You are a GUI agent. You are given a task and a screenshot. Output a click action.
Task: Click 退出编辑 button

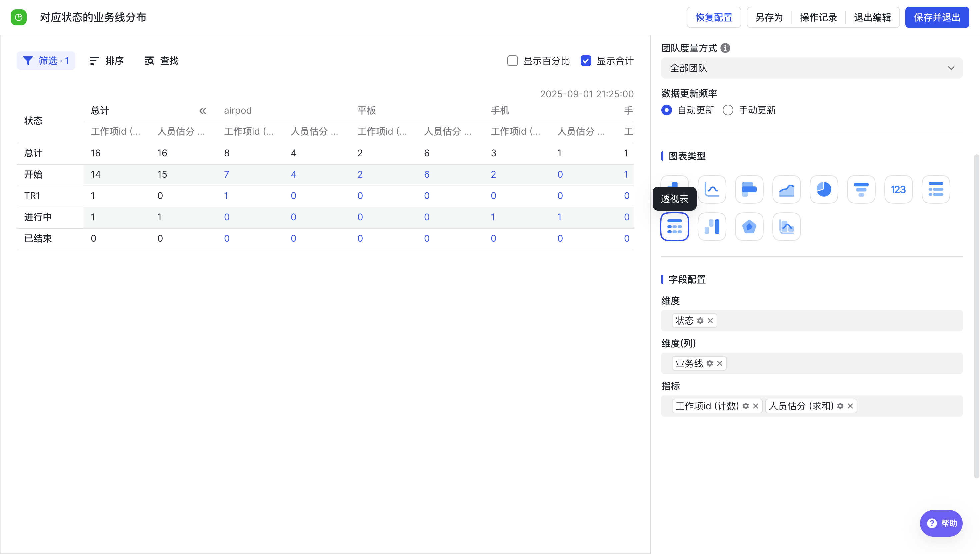tap(872, 17)
